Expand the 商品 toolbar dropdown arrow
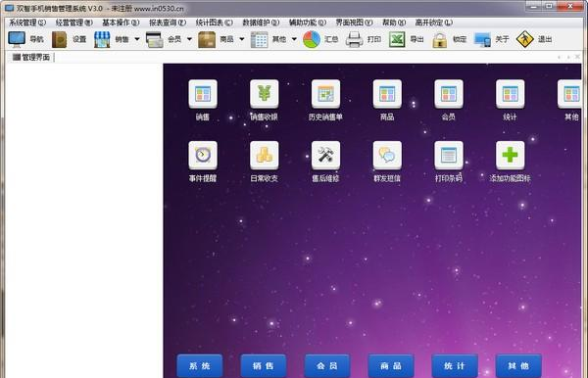Screen dimensions: 588x378 (242, 39)
